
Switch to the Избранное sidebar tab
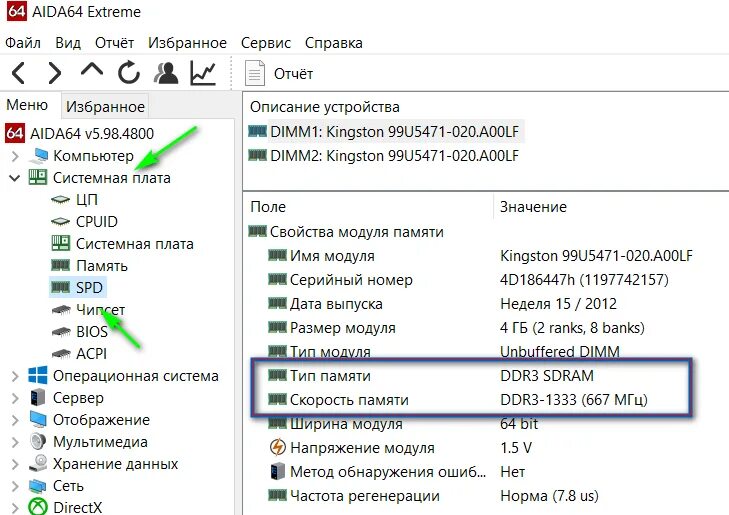(x=105, y=106)
